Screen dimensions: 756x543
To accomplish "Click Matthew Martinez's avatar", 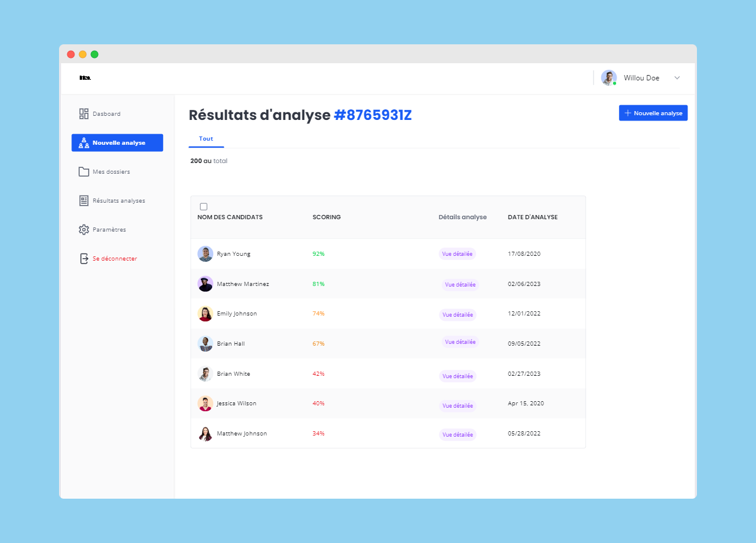I will point(205,284).
